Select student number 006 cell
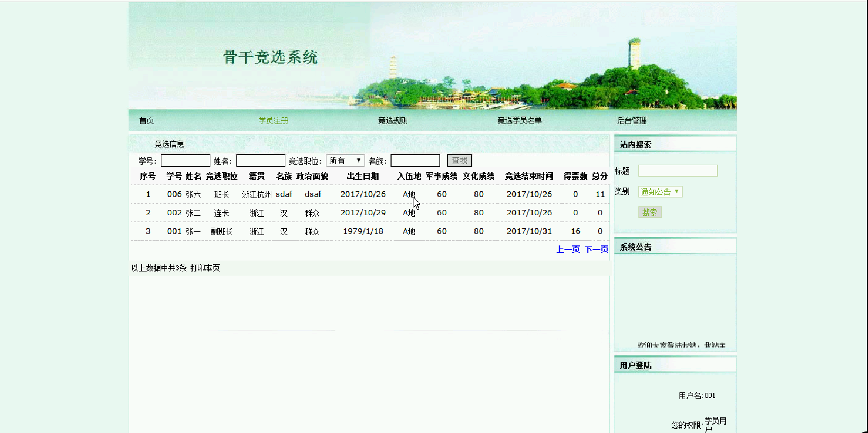 tap(174, 194)
